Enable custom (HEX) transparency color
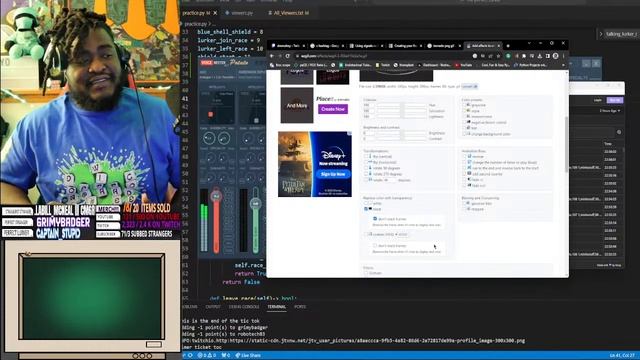The width and height of the screenshot is (640, 360). pos(366,234)
